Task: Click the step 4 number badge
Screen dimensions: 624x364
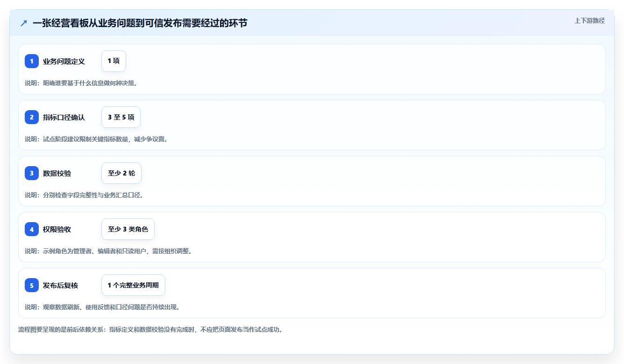Action: pos(32,229)
